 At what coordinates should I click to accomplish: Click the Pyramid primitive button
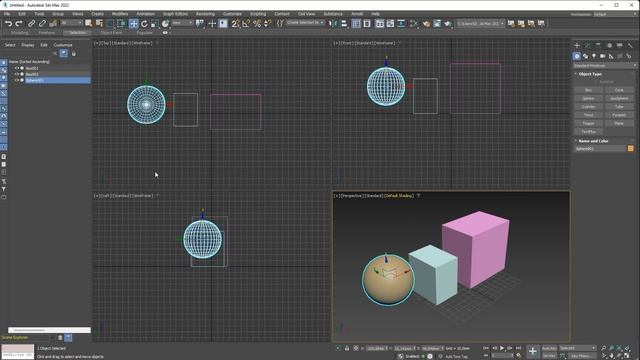(619, 115)
